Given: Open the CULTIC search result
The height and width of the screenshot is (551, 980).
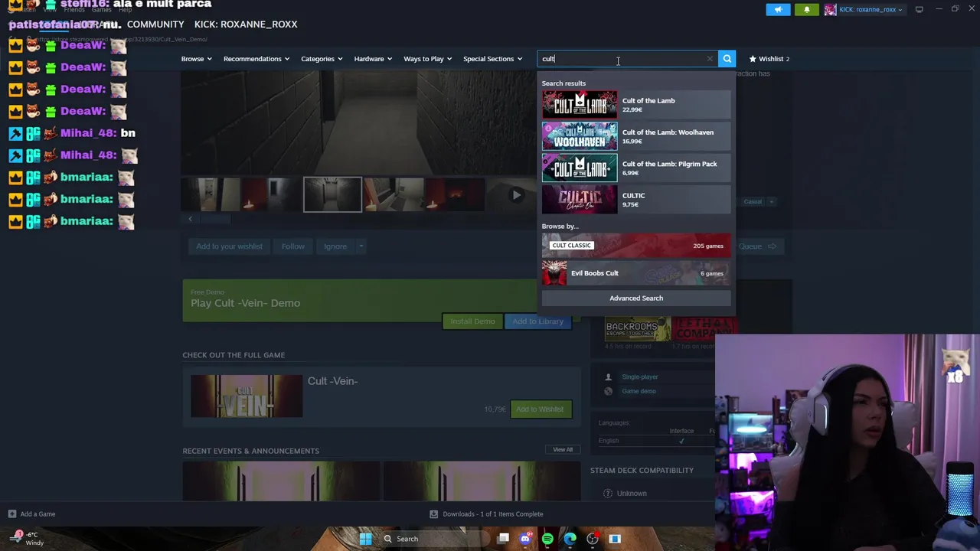Looking at the screenshot, I should pyautogui.click(x=636, y=200).
